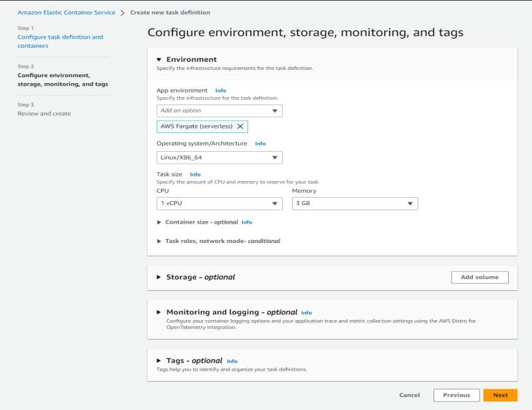The image size is (532, 410).
Task: Cancel the task definition creation
Action: click(x=410, y=395)
